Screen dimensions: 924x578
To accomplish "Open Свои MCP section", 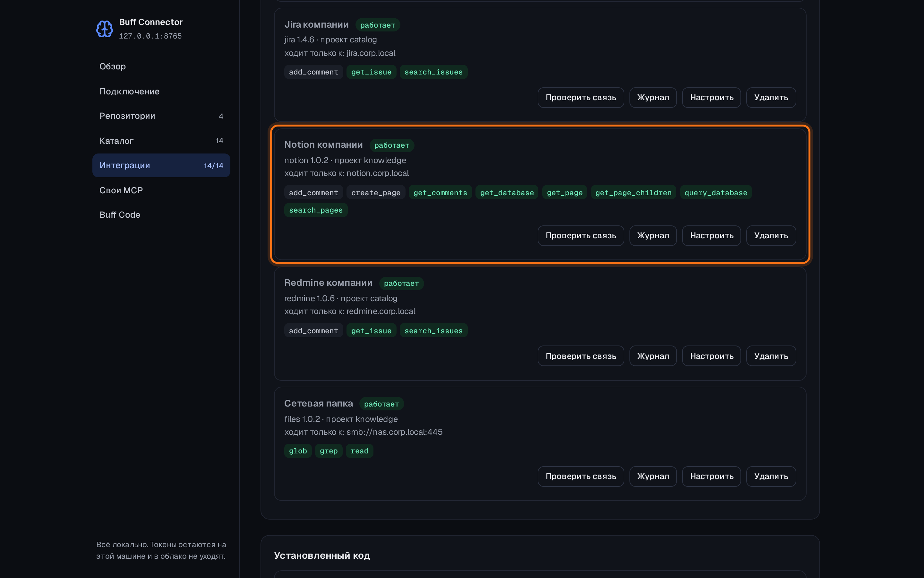I will tap(161, 190).
